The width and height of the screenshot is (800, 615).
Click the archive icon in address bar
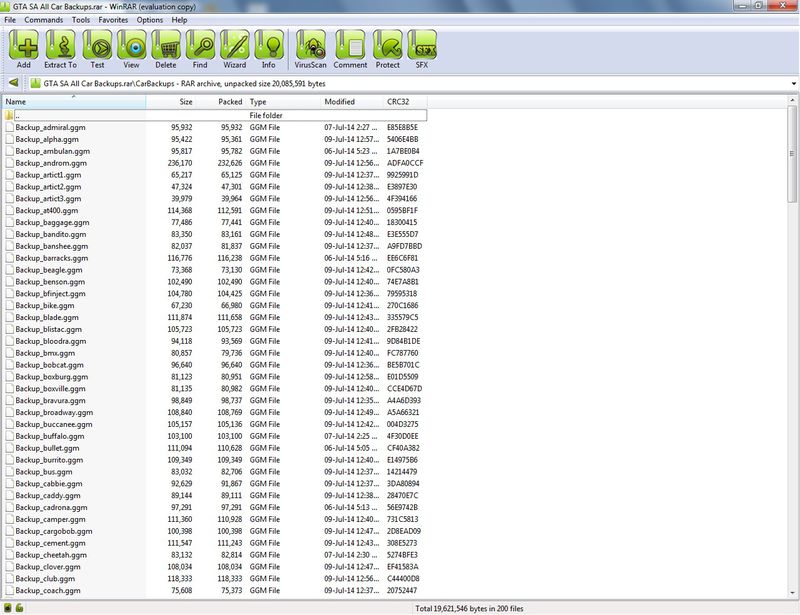[35, 83]
